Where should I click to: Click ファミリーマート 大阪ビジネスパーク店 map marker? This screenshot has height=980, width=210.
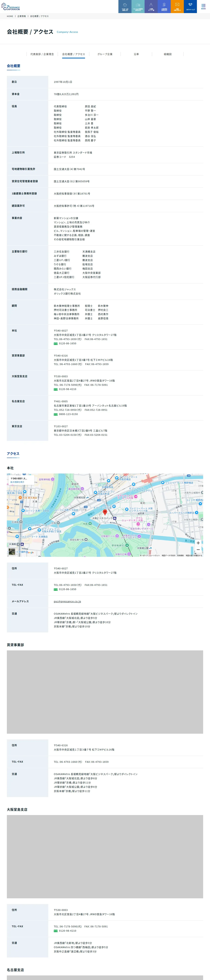tap(127, 509)
